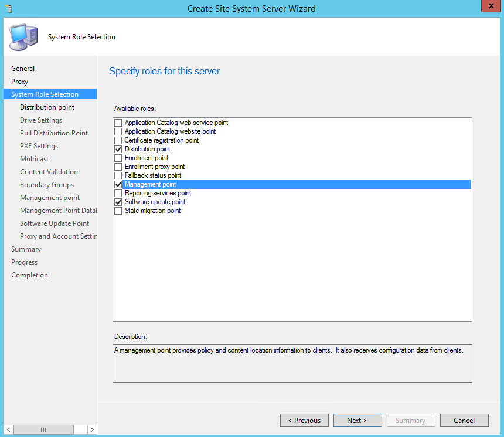Uncheck the Management point role
This screenshot has width=504, height=437.
click(118, 184)
